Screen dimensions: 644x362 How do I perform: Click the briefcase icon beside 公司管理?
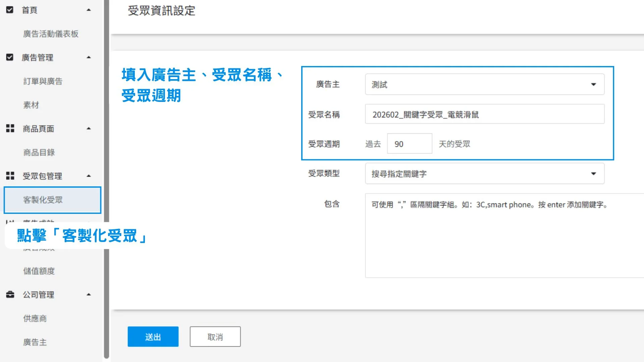click(x=10, y=295)
